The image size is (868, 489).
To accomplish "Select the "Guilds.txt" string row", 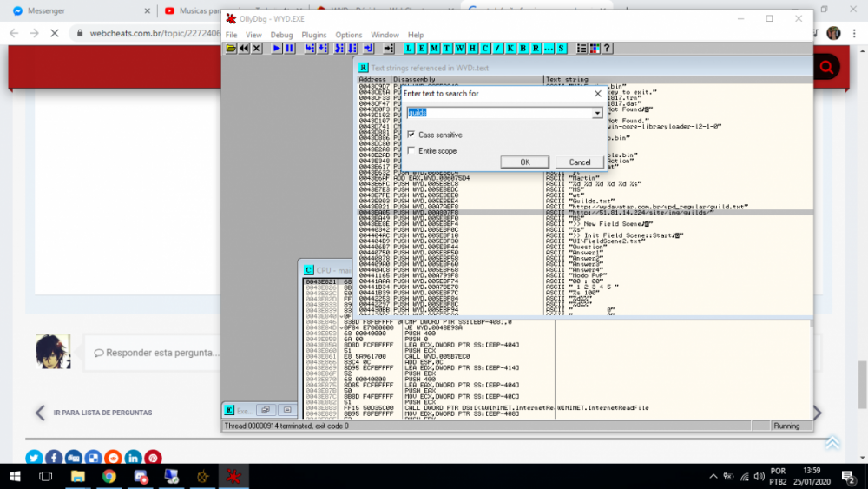I will point(585,201).
